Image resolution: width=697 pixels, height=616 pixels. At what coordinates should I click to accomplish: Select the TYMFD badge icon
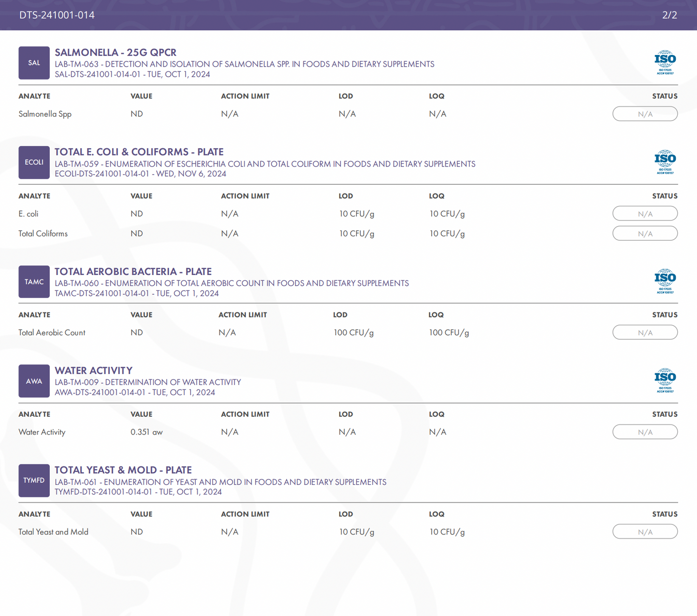(x=34, y=480)
